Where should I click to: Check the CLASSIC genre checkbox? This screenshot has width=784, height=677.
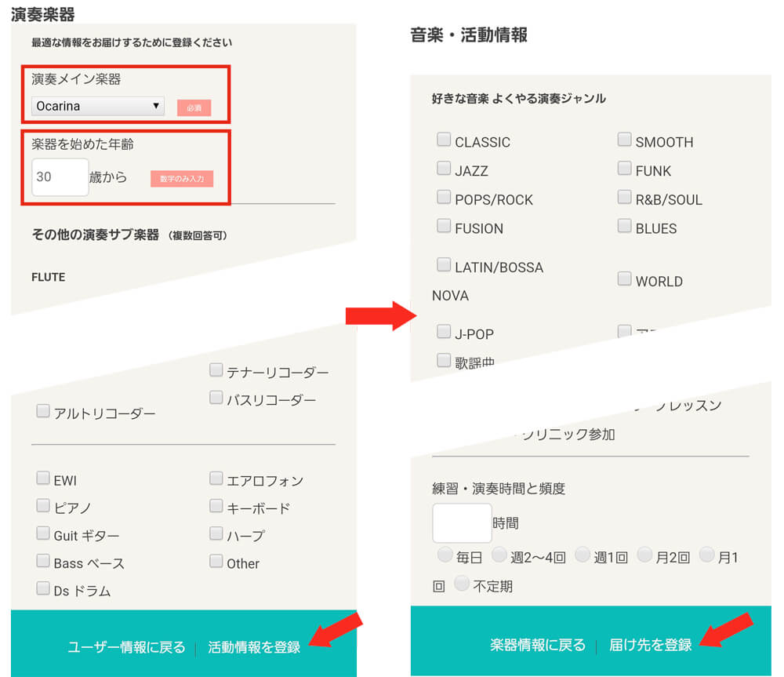pos(444,140)
